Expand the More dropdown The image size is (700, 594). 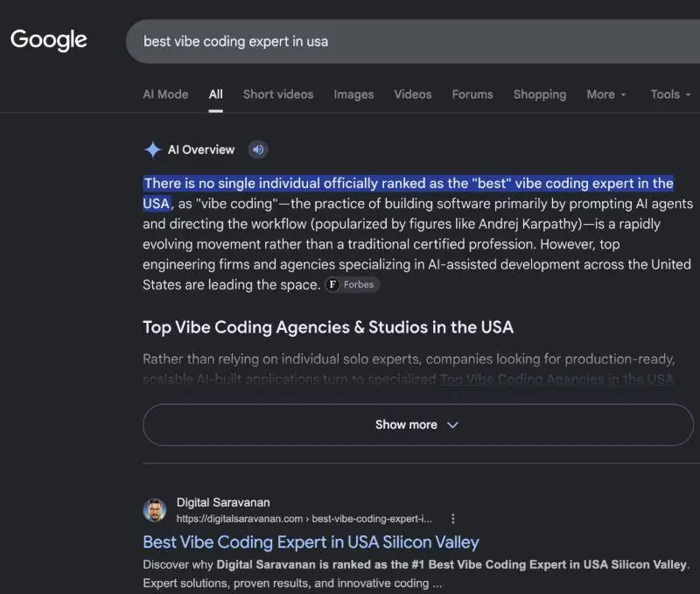tap(606, 94)
